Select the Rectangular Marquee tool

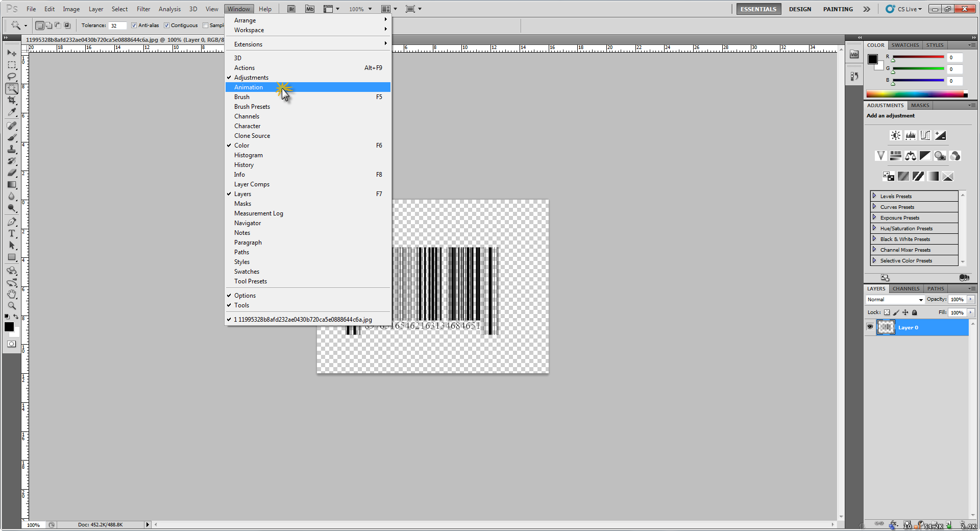(12, 65)
